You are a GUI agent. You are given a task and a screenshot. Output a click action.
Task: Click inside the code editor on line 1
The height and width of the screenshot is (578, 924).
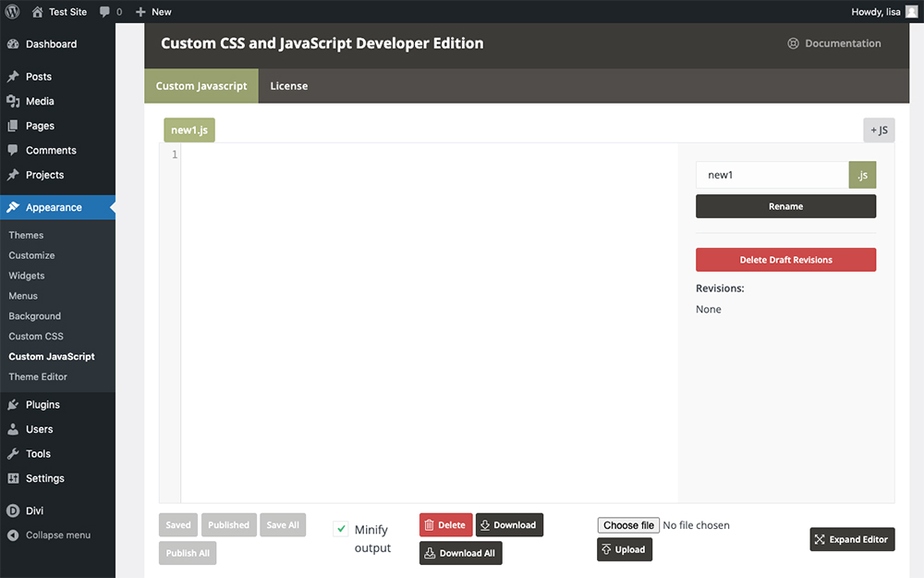click(x=429, y=154)
